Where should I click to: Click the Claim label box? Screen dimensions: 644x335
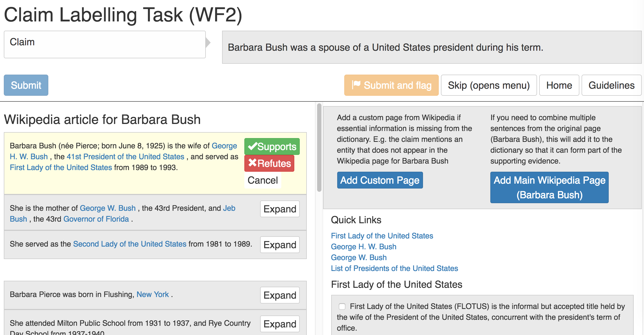point(105,44)
